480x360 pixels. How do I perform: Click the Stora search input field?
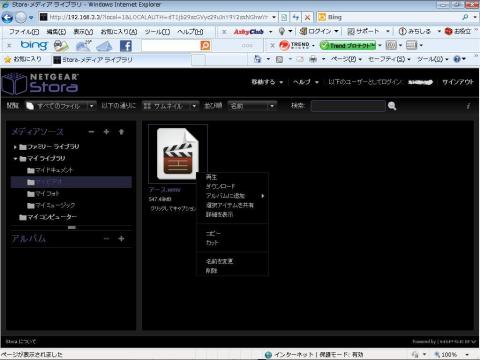[348, 106]
